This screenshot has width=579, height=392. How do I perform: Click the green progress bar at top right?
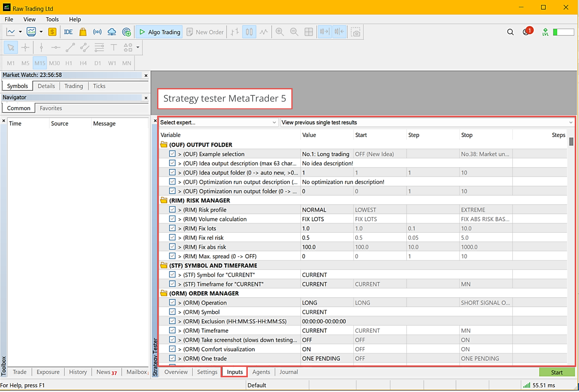coord(563,32)
